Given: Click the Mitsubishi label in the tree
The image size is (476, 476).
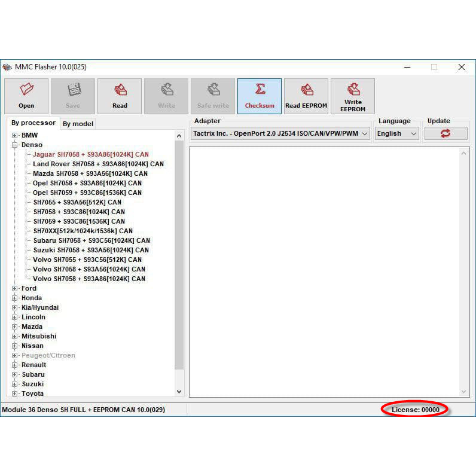Looking at the screenshot, I should (x=39, y=336).
